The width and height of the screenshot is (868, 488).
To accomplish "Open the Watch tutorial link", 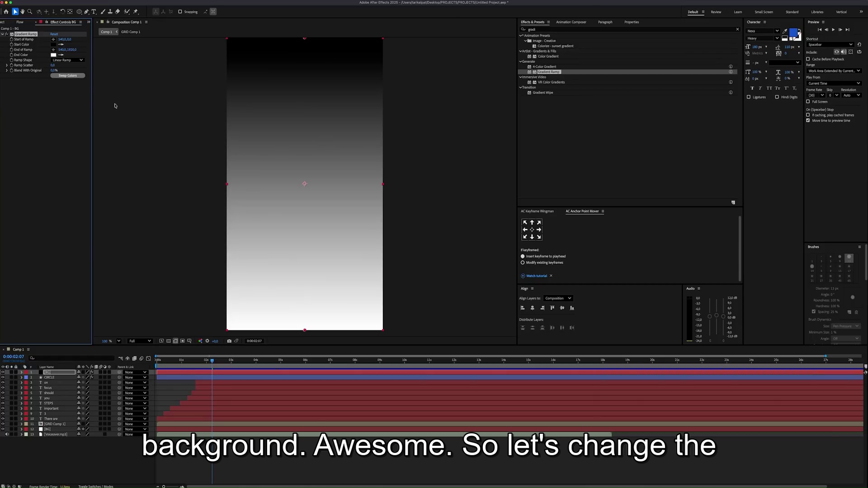I will click(536, 276).
